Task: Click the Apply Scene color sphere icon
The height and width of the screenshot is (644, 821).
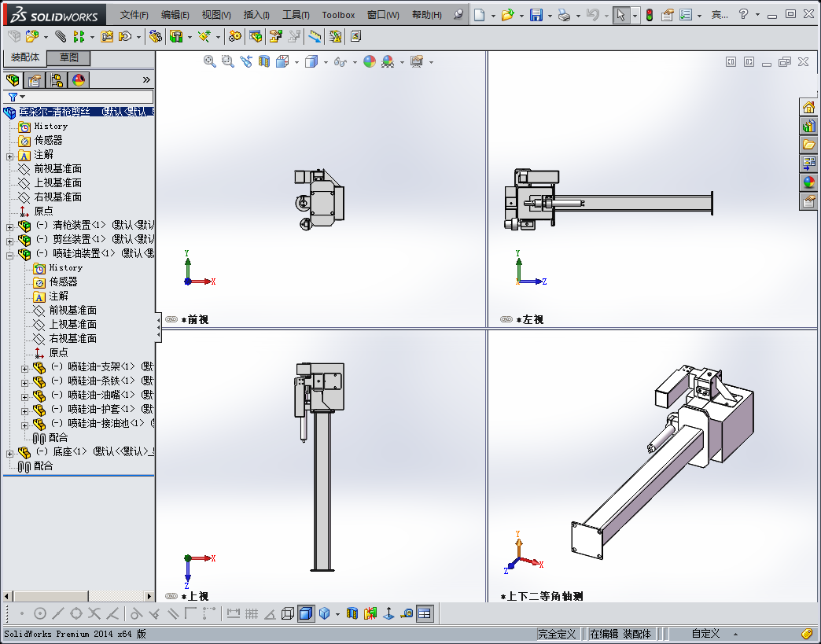Action: [x=388, y=62]
